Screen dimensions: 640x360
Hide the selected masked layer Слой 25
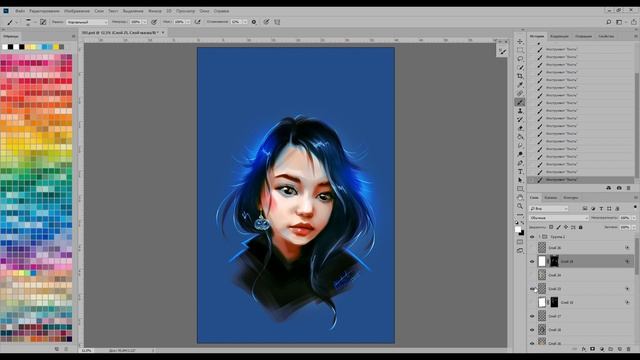coord(532,262)
